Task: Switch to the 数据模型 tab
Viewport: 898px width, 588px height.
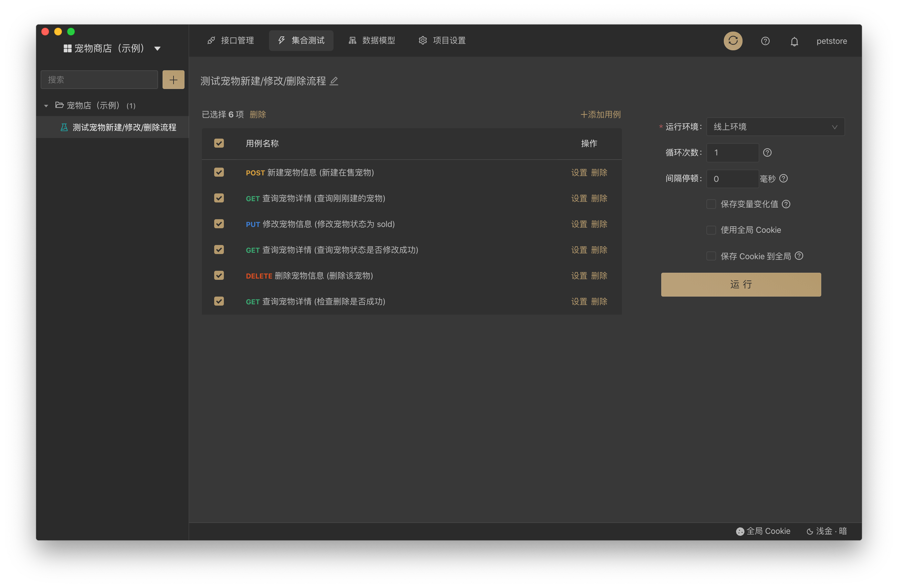Action: click(x=372, y=40)
